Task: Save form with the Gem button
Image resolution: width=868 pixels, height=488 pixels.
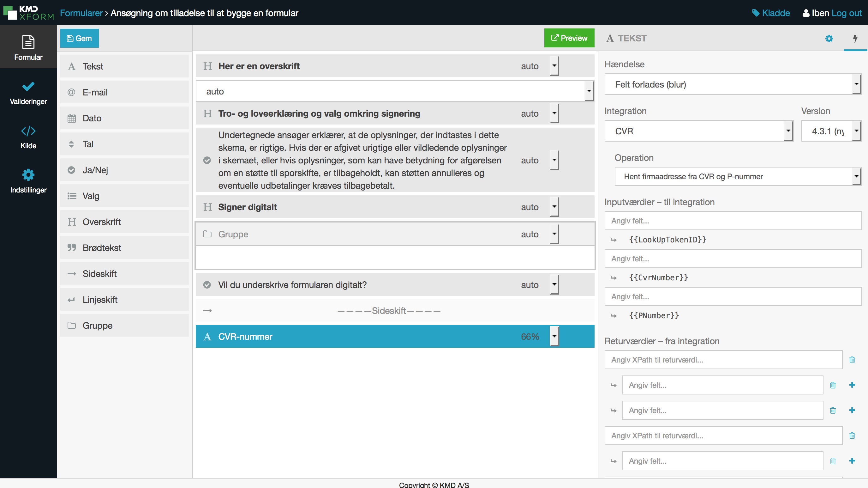Action: (79, 38)
